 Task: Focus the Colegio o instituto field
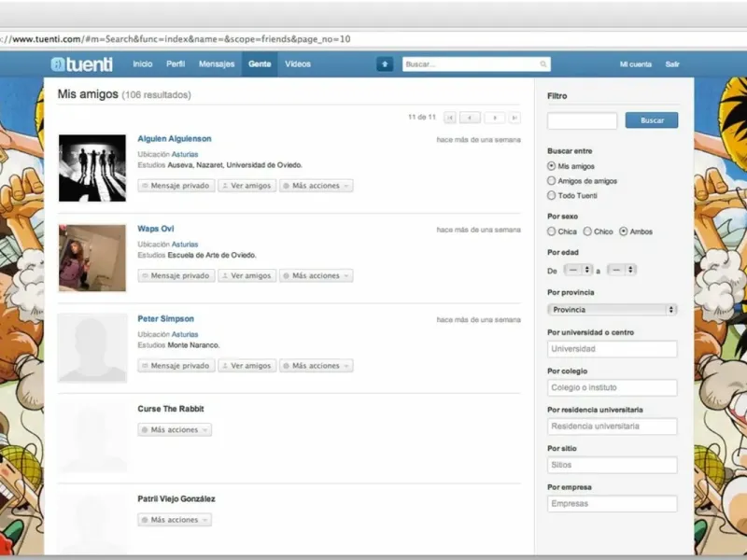(613, 387)
